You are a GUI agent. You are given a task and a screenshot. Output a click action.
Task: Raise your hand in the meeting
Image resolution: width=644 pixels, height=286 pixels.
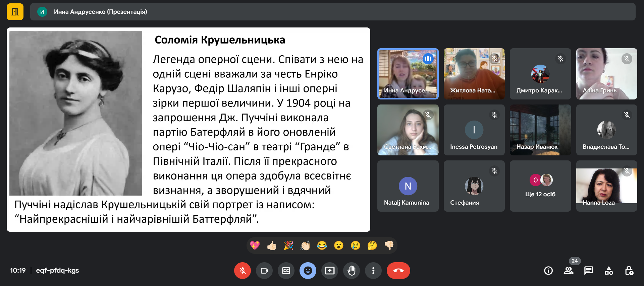coord(352,271)
